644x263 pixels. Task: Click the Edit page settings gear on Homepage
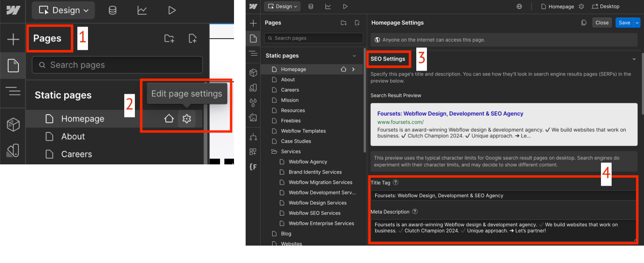[x=187, y=118]
